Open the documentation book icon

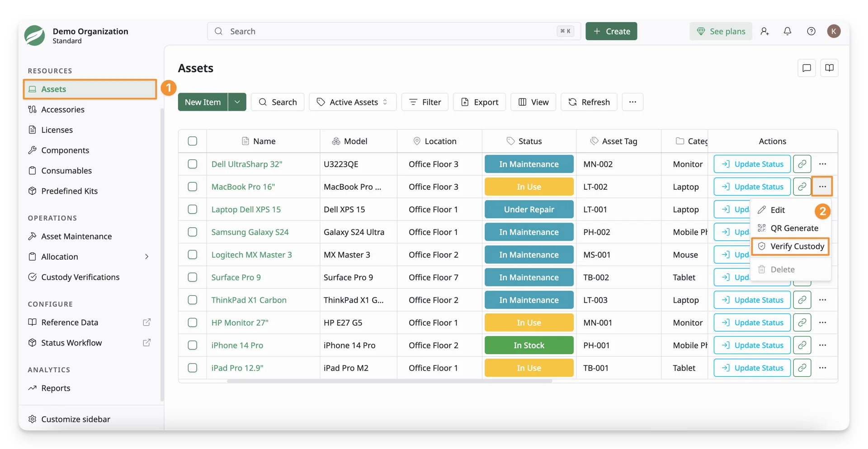point(829,68)
